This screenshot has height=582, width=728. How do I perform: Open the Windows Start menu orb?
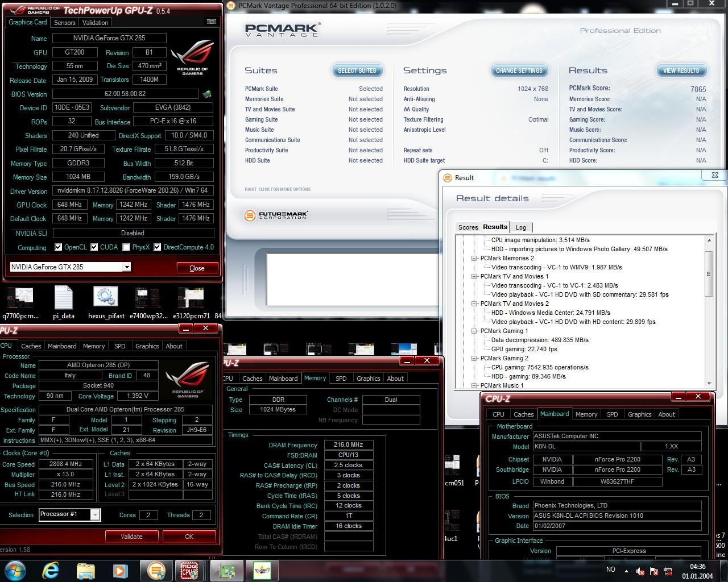[15, 570]
